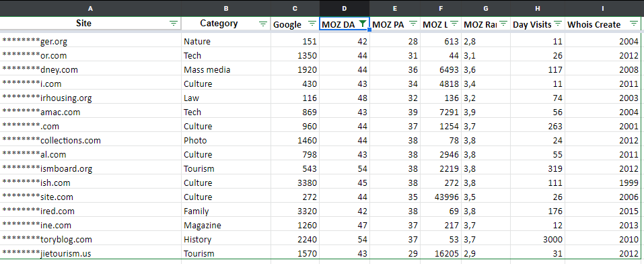Select column A header

point(90,8)
